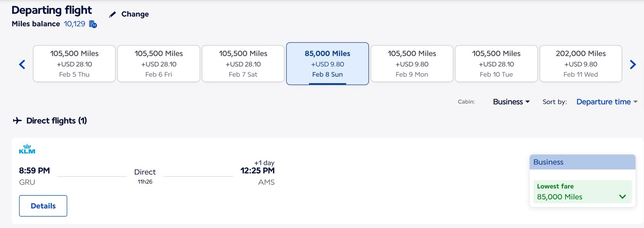Click the Change link
The width and height of the screenshot is (644, 228).
[135, 14]
